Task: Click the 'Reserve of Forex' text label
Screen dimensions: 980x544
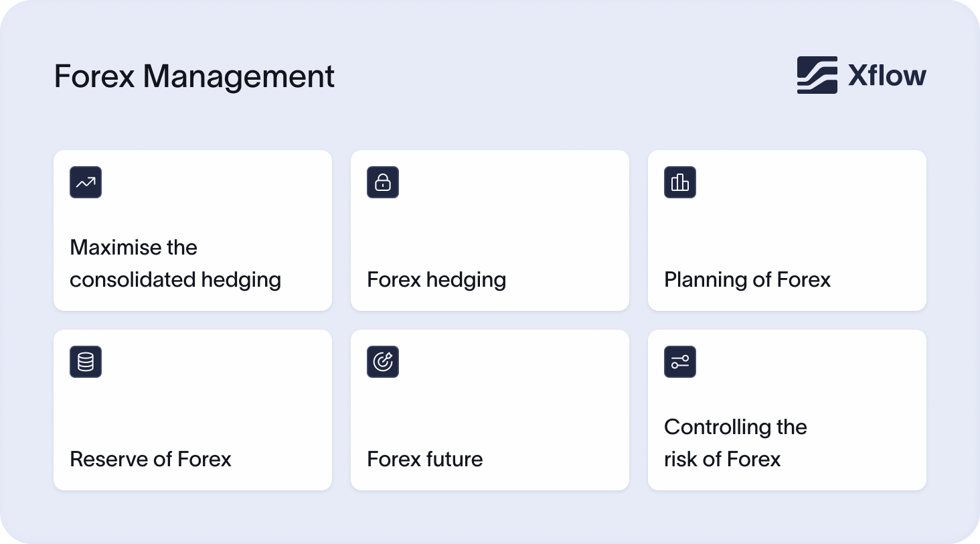Action: (x=151, y=459)
